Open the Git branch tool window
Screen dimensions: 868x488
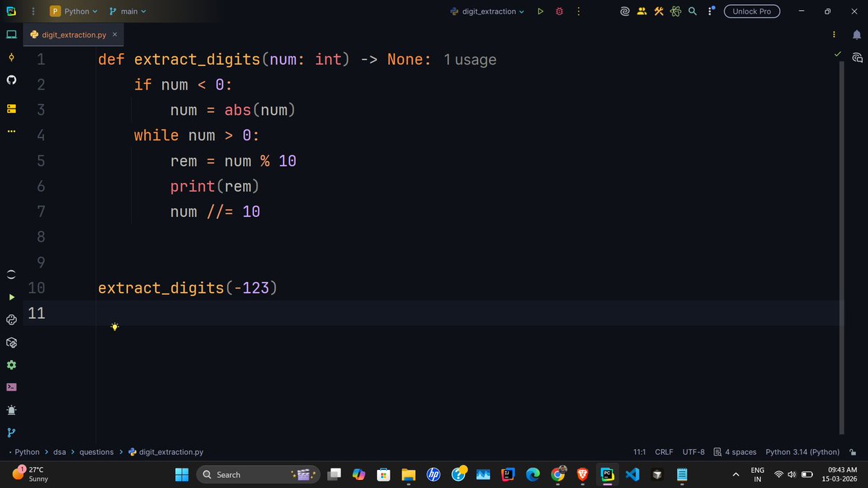(x=11, y=432)
